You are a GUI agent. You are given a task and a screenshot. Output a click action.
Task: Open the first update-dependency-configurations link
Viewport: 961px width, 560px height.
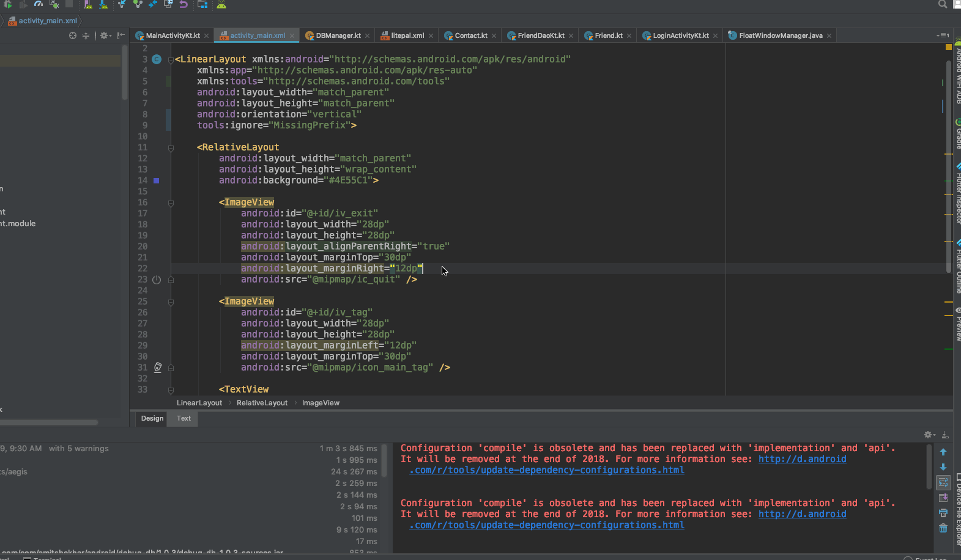click(x=547, y=470)
